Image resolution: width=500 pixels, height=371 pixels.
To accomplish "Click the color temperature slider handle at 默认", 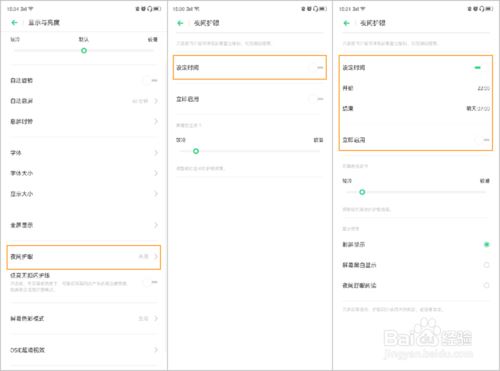I will click(84, 51).
